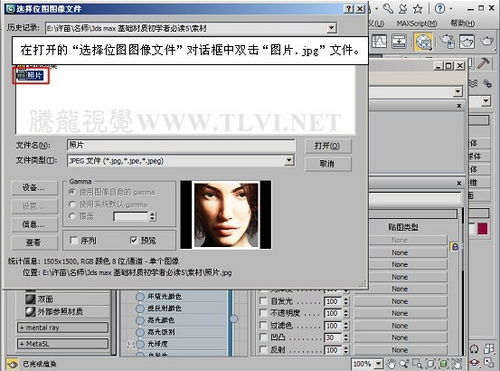The image size is (500, 371).
Task: Select the 使用系统默认 gamma radio button
Action: pos(72,204)
